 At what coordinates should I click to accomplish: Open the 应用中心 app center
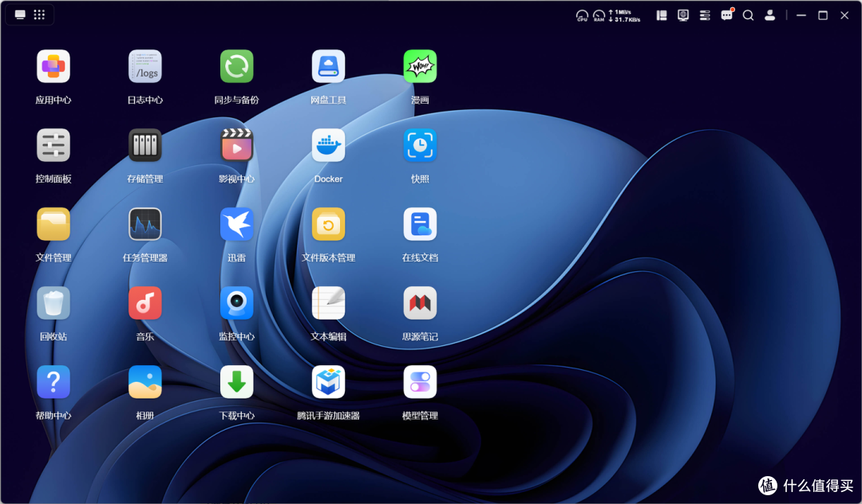pos(53,66)
